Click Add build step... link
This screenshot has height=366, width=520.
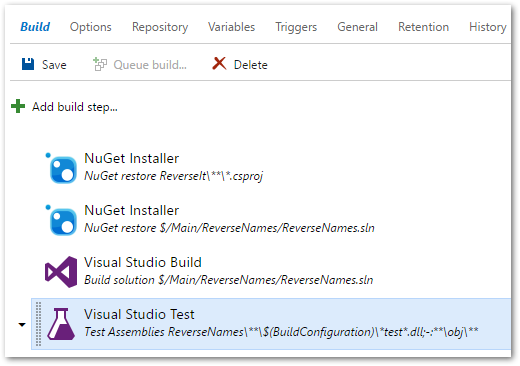tap(75, 107)
